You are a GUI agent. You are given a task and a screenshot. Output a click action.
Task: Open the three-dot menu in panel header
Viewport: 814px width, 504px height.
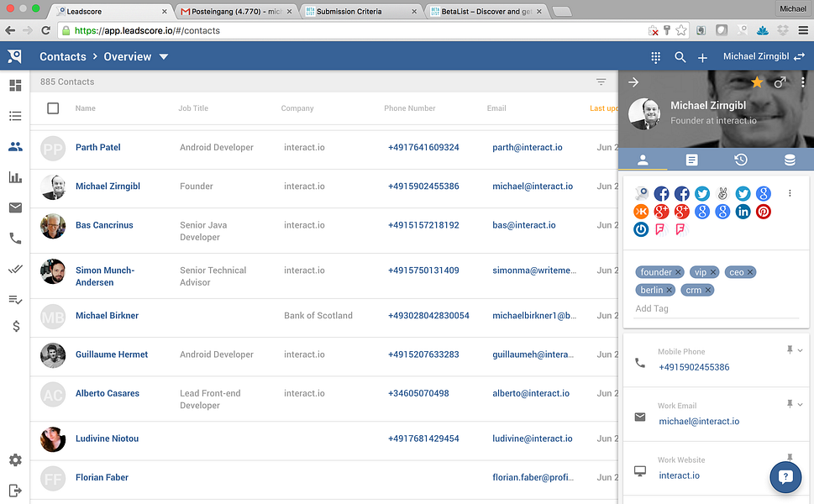click(802, 82)
